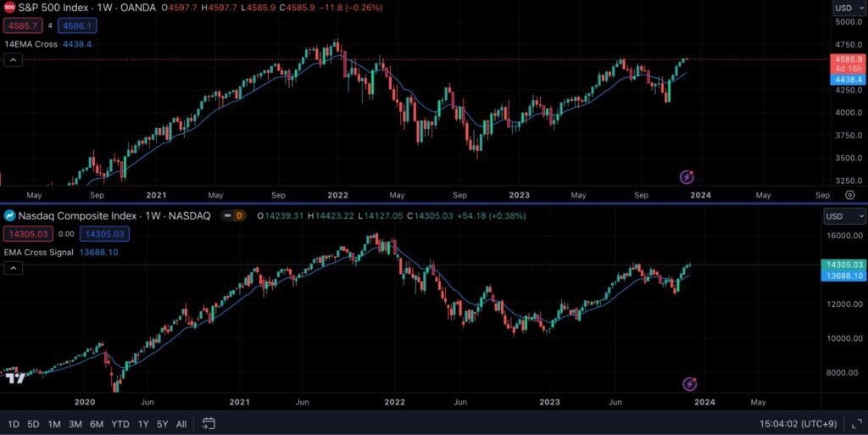Toggle fullscreen chart icon at bottom right

[x=856, y=424]
